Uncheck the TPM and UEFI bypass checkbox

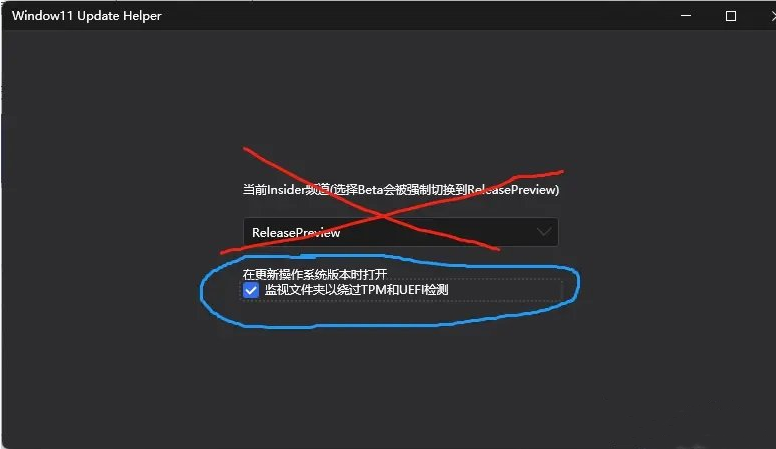click(x=251, y=290)
